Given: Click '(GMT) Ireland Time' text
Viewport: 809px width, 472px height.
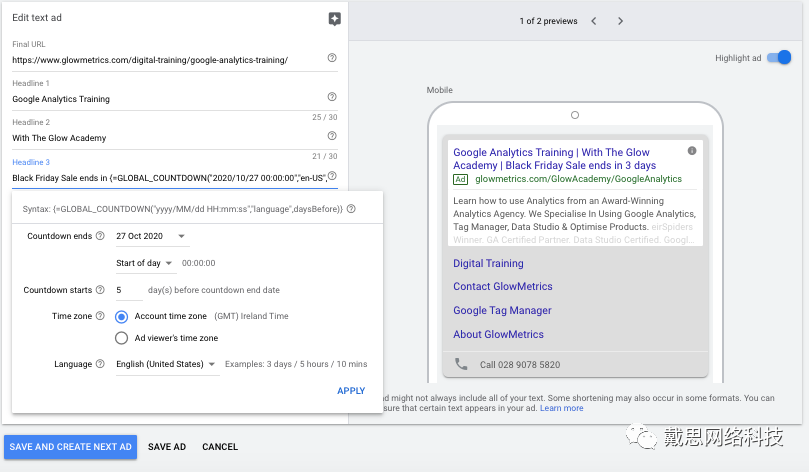Looking at the screenshot, I should click(x=251, y=316).
